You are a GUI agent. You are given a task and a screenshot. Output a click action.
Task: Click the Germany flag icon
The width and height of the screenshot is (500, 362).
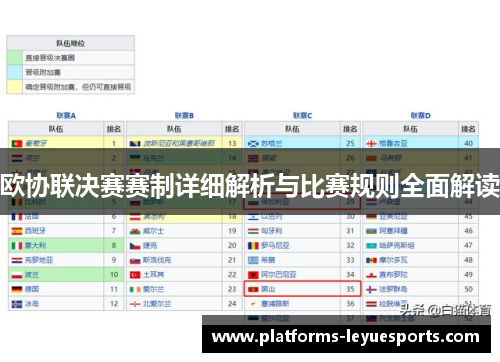(17, 289)
